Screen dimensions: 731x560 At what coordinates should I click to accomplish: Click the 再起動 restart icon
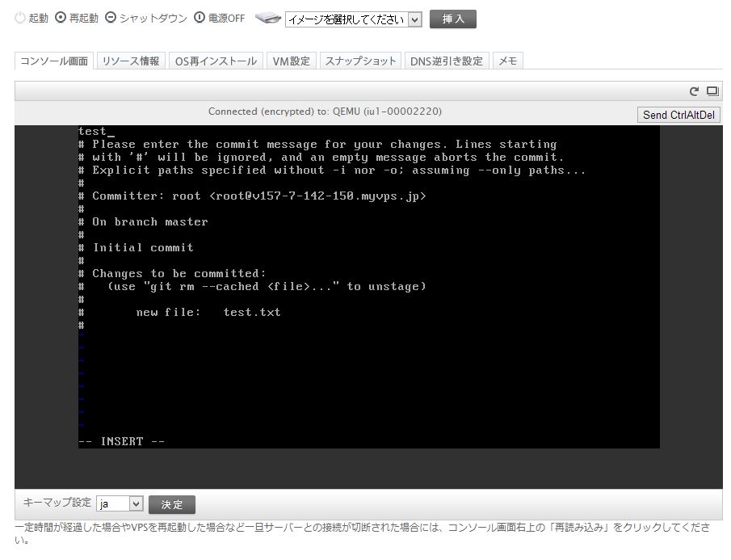tap(61, 18)
